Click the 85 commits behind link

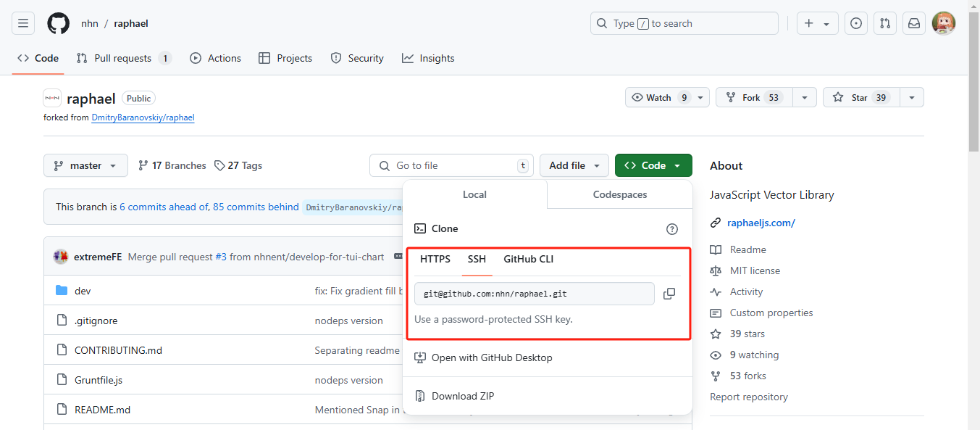[x=256, y=207]
